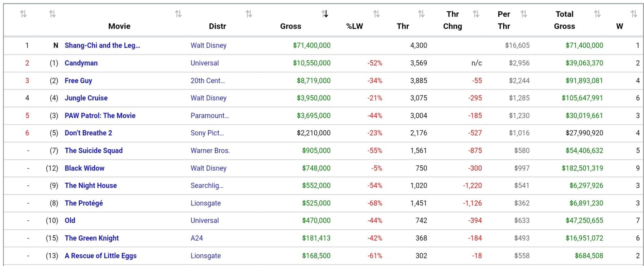644x266 pixels.
Task: Open Shang-Chi and the Legend movie link
Action: (x=102, y=45)
